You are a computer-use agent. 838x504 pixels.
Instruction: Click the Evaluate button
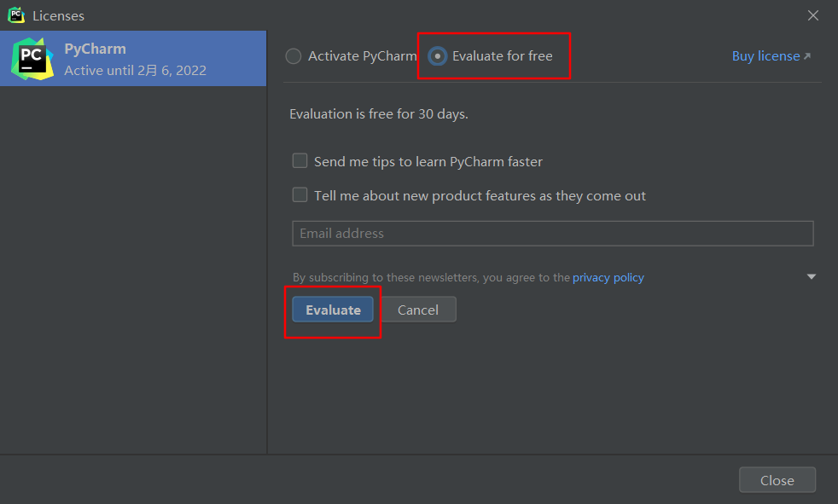click(x=333, y=310)
